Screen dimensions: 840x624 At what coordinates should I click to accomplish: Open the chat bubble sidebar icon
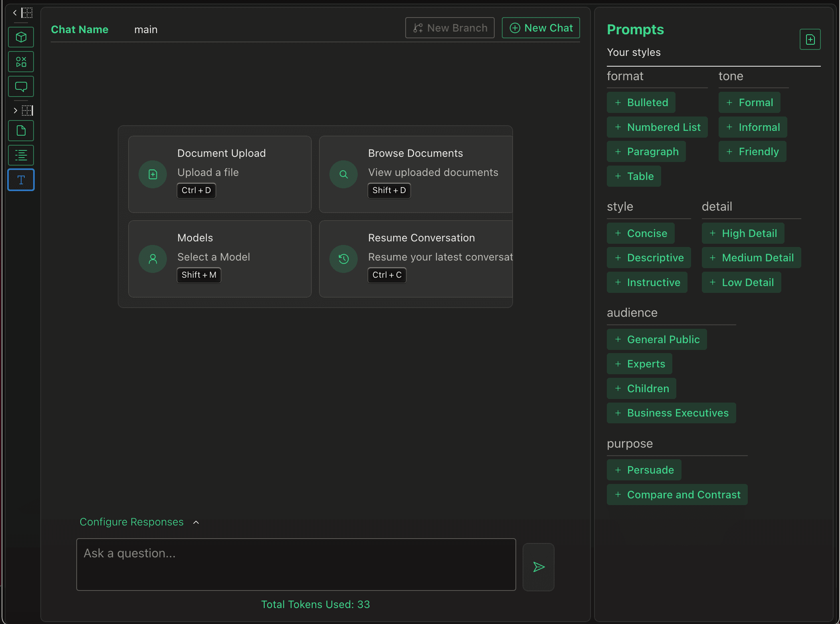tap(21, 87)
